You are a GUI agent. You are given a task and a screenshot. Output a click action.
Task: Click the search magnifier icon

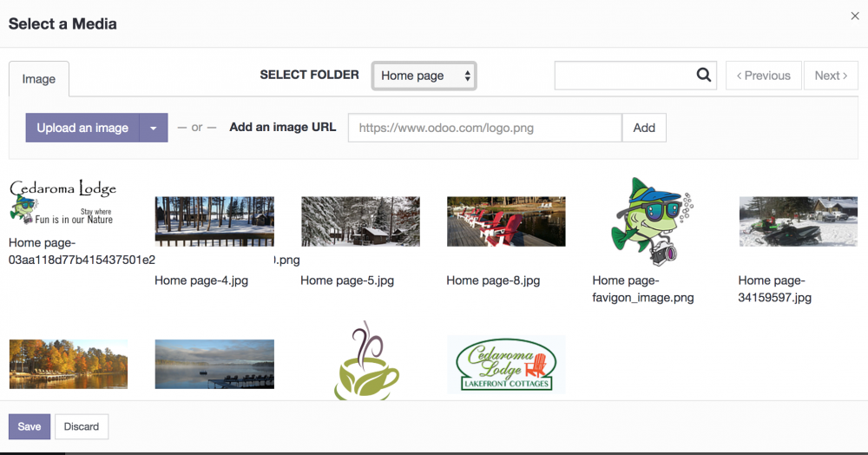point(703,75)
